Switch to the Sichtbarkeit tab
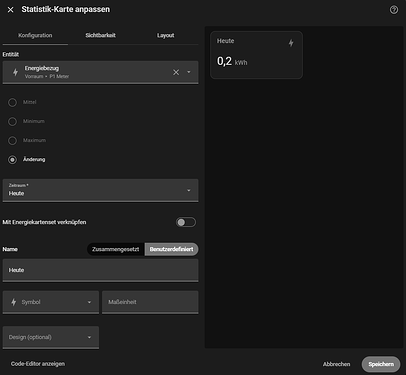Viewport: 406px width, 375px height. tap(100, 35)
